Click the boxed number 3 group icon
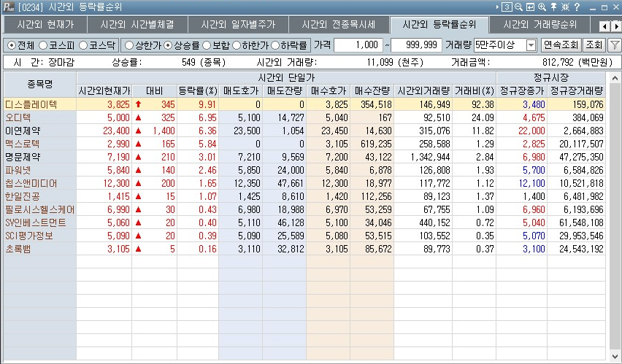This screenshot has height=364, width=622. 507,7
